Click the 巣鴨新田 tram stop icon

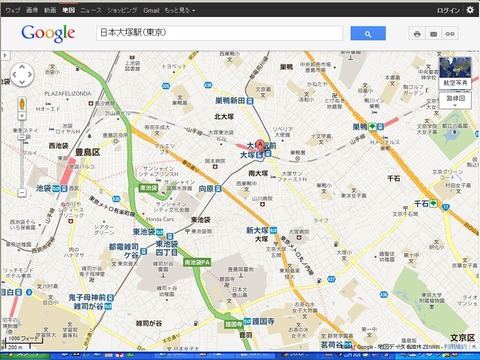click(250, 101)
